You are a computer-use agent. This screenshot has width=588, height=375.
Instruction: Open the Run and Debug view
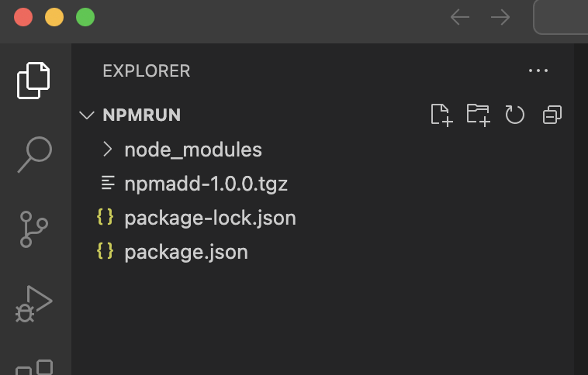[x=34, y=303]
